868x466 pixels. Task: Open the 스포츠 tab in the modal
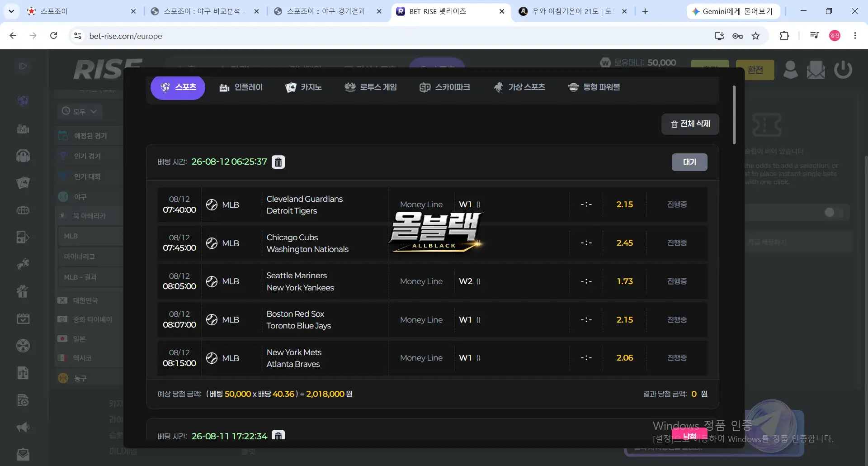(x=178, y=87)
